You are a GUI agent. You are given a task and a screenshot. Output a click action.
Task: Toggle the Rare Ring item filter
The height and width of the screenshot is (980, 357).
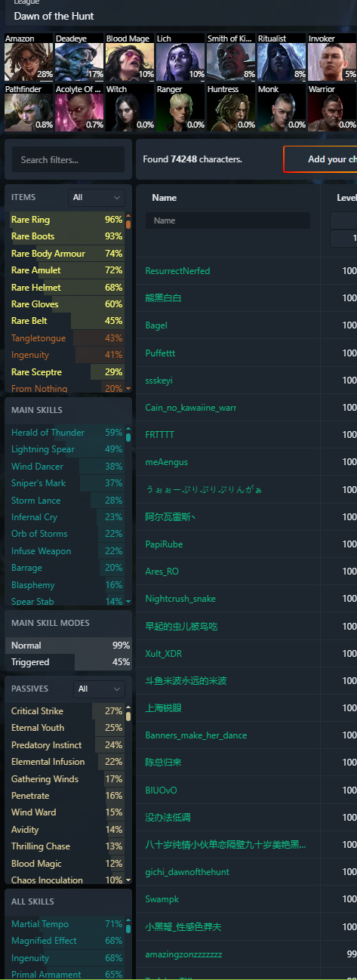66,220
